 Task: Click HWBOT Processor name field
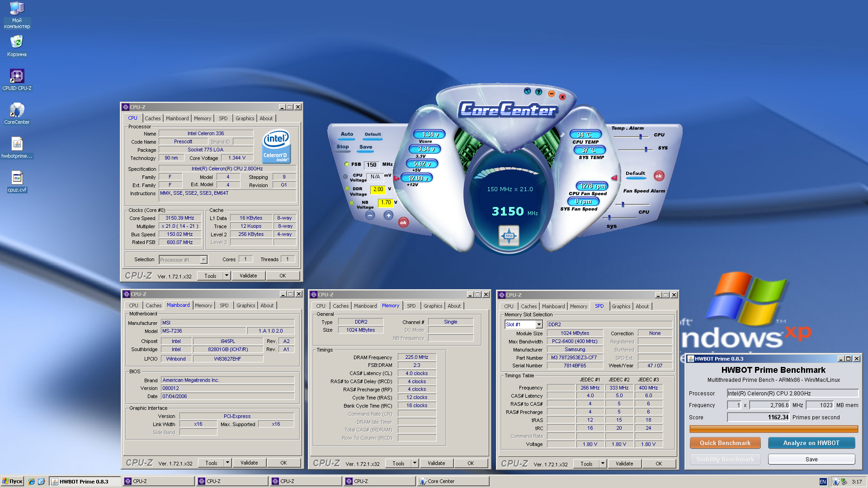pos(792,393)
